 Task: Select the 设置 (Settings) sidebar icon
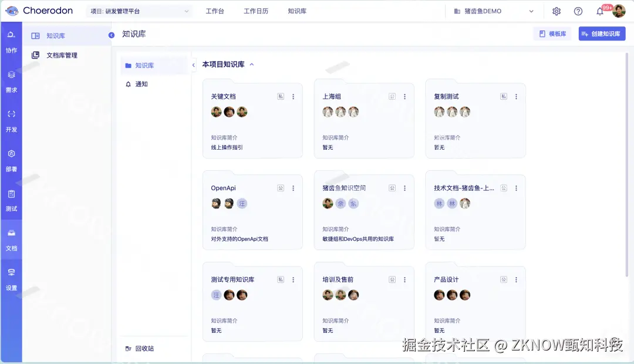[x=11, y=277]
